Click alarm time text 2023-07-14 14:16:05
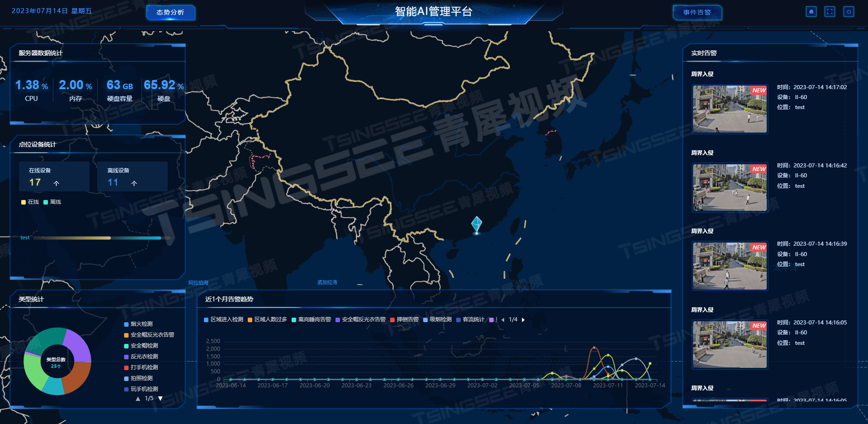Viewport: 868px width, 424px height. [x=820, y=323]
